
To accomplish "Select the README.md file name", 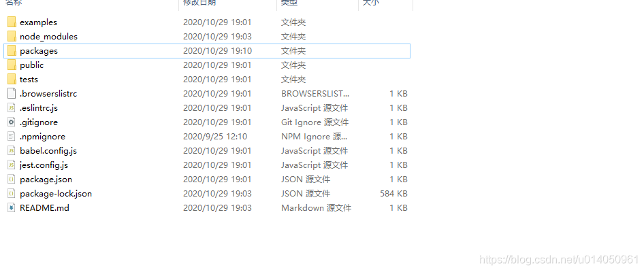I will coord(44,207).
